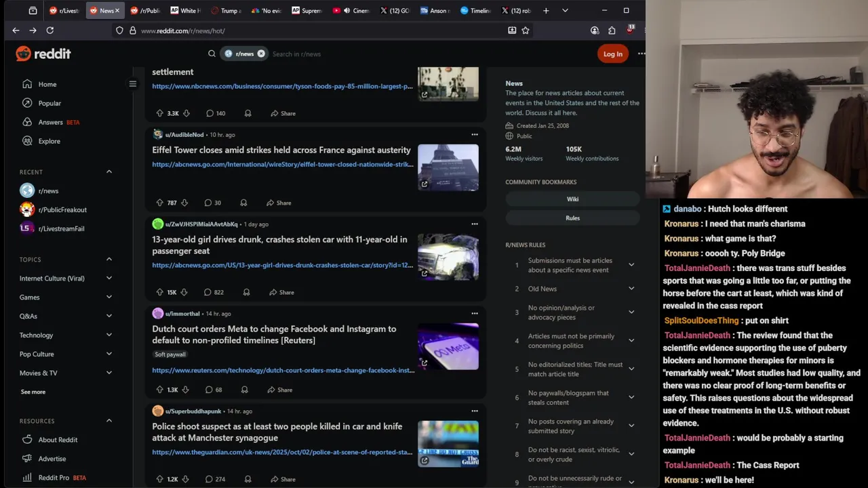Downvote the 13-year-old girl drives drunk post
868x488 pixels.
pyautogui.click(x=184, y=292)
